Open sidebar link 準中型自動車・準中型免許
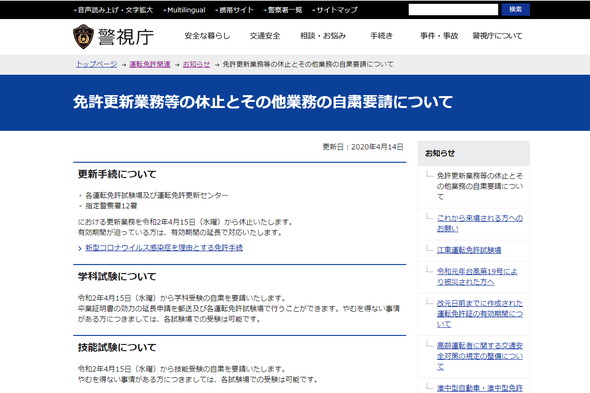Image resolution: width=590 pixels, height=393 pixels. [480, 388]
